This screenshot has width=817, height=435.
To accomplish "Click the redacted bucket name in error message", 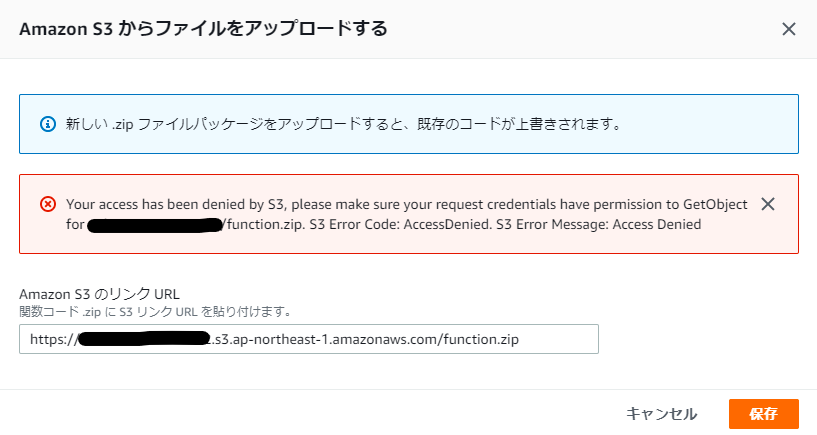I will (155, 224).
